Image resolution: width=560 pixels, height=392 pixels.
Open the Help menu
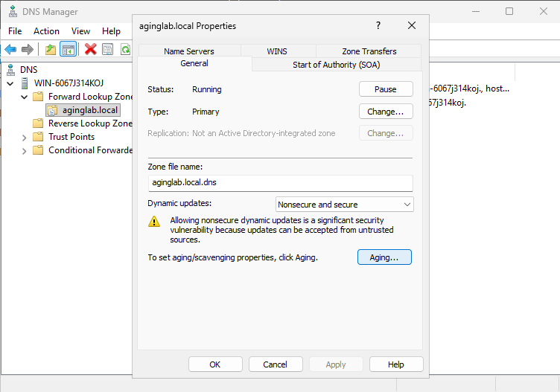[x=111, y=31]
